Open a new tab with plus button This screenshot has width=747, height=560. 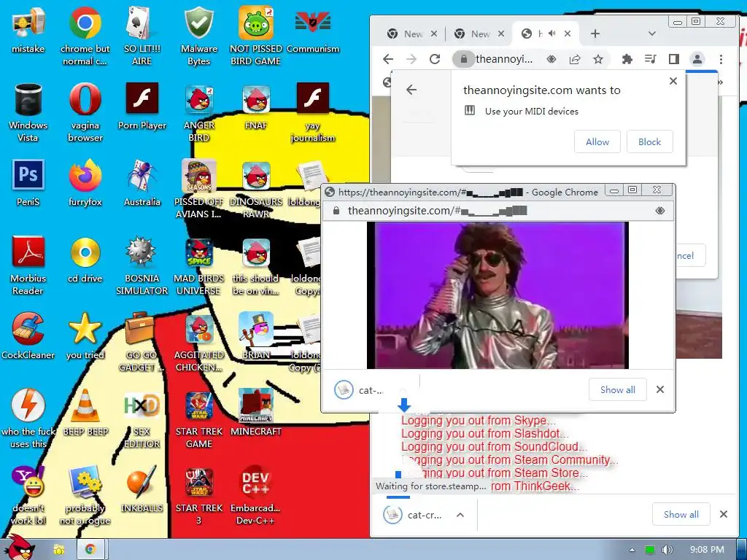(x=595, y=34)
